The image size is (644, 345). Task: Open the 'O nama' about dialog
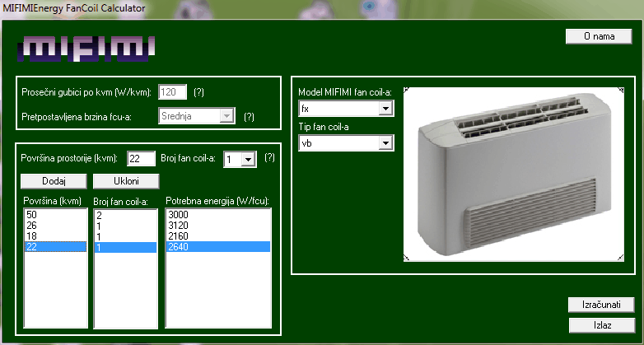[599, 36]
